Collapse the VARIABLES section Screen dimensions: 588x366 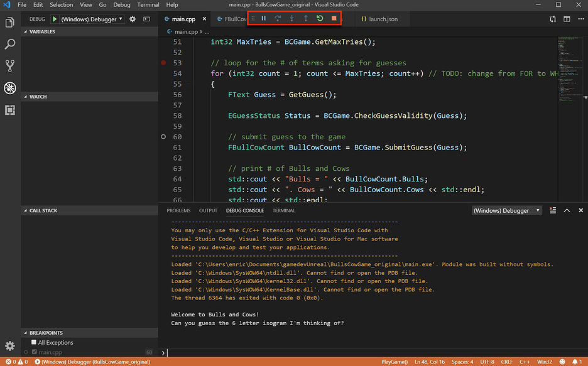(42, 31)
